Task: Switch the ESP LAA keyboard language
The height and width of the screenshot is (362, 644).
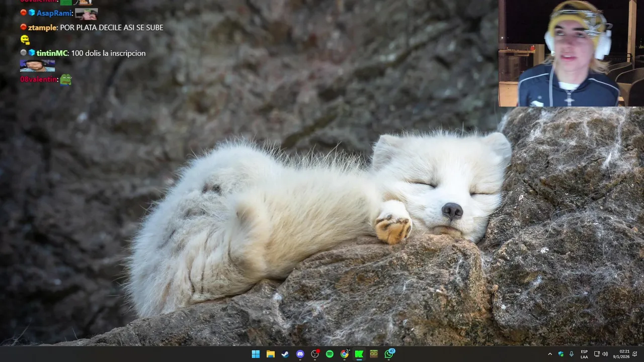Action: pos(584,354)
